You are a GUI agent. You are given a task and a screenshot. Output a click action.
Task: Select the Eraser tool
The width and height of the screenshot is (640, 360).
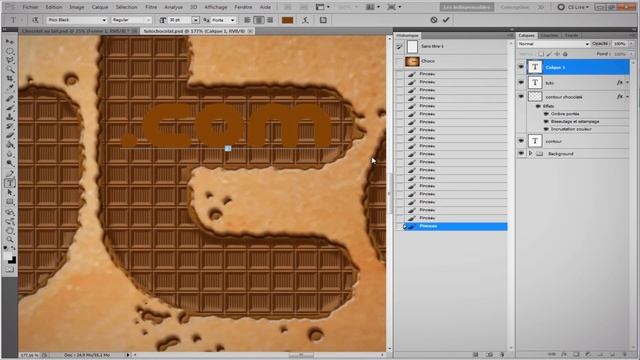pyautogui.click(x=9, y=136)
